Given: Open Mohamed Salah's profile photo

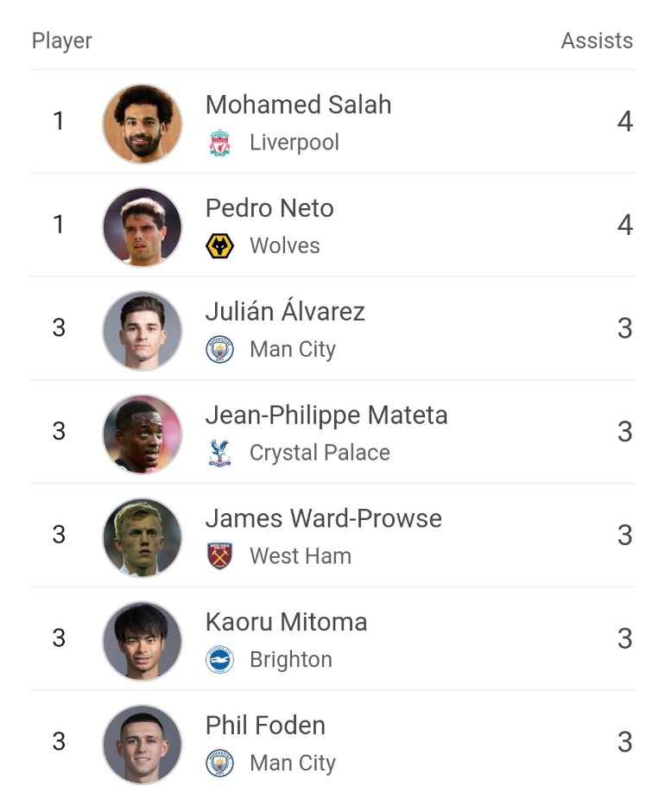Looking at the screenshot, I should click(x=142, y=124).
